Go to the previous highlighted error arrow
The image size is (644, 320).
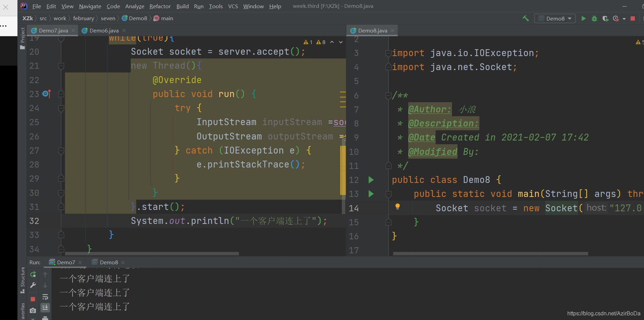point(332,42)
